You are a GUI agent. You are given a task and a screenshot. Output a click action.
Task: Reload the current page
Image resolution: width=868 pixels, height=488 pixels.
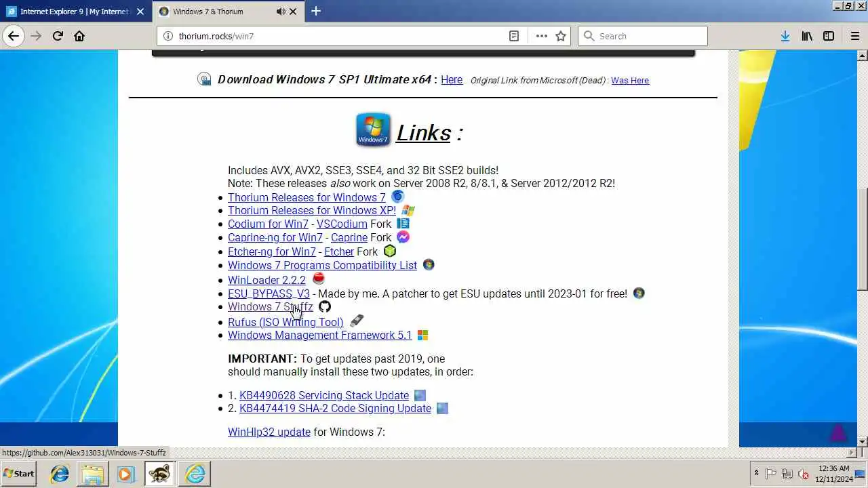[x=58, y=36]
